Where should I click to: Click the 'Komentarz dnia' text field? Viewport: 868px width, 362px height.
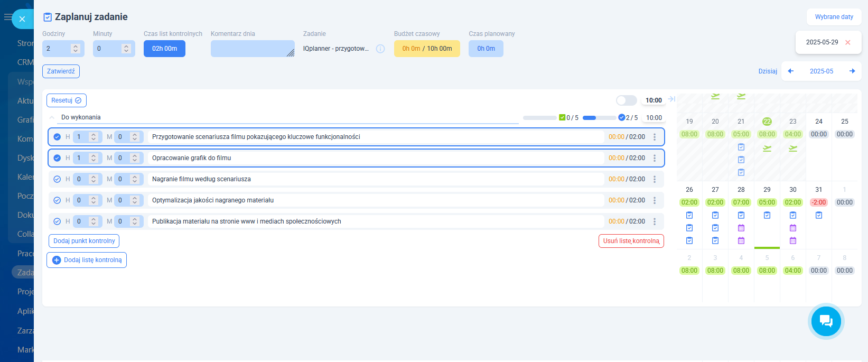click(252, 49)
